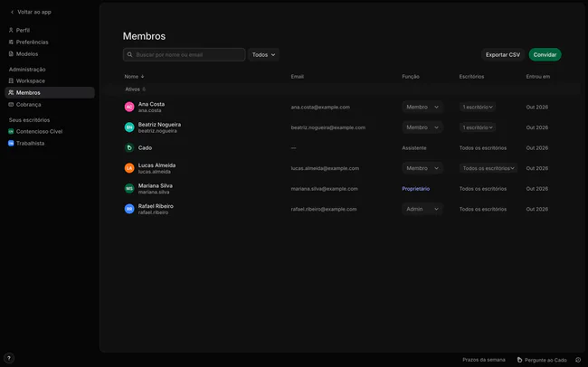
Task: Click Mariana Silva's green avatar
Action: (x=129, y=189)
